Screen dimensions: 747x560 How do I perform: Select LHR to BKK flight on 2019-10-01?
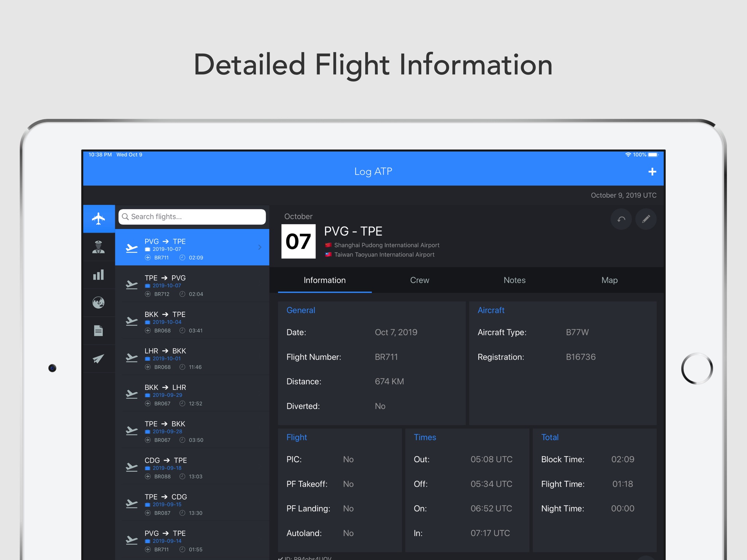tap(192, 358)
